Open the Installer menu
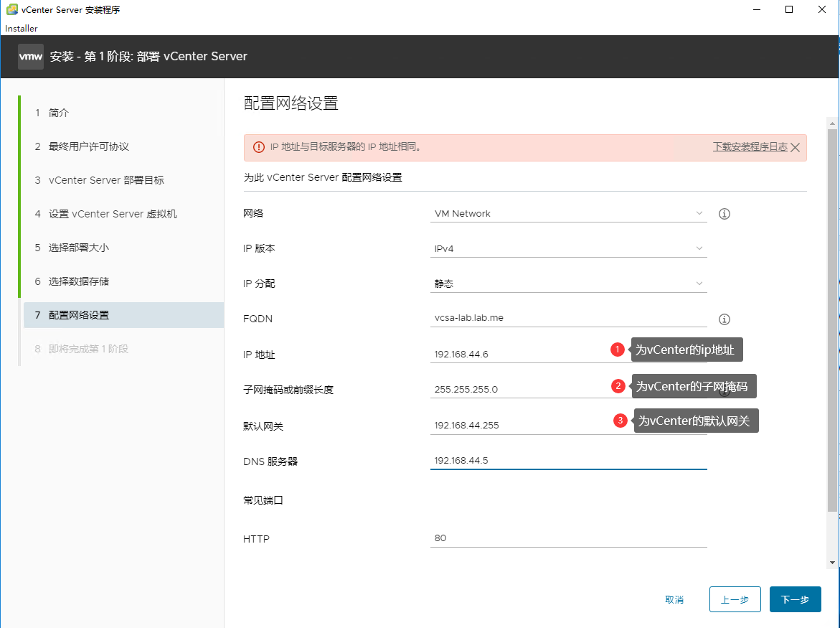 point(22,29)
